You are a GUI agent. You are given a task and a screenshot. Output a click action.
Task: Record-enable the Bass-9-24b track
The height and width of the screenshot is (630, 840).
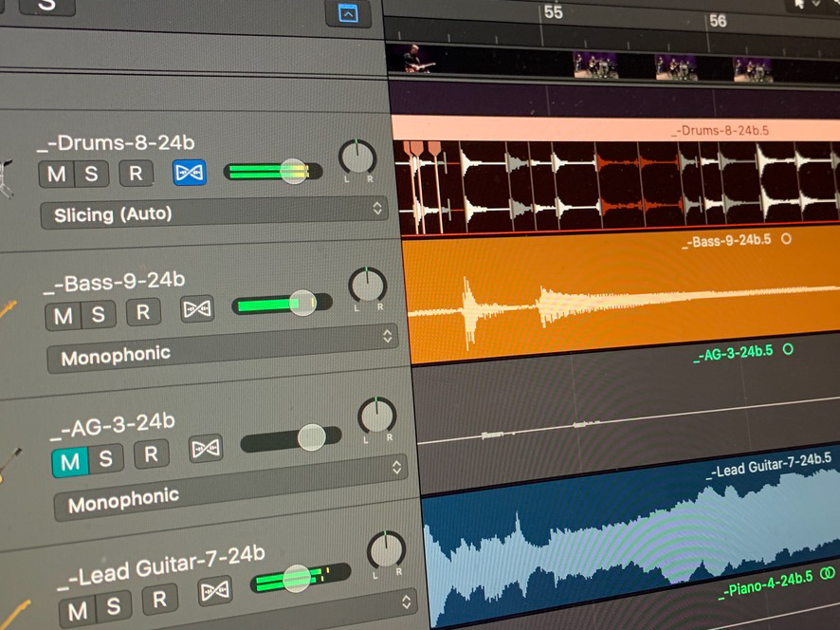click(x=142, y=312)
